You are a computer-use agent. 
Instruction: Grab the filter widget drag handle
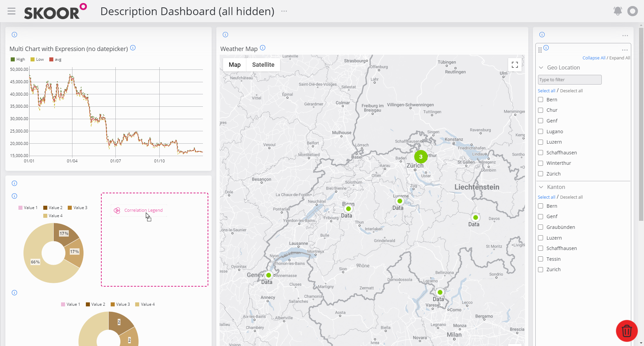(x=540, y=50)
